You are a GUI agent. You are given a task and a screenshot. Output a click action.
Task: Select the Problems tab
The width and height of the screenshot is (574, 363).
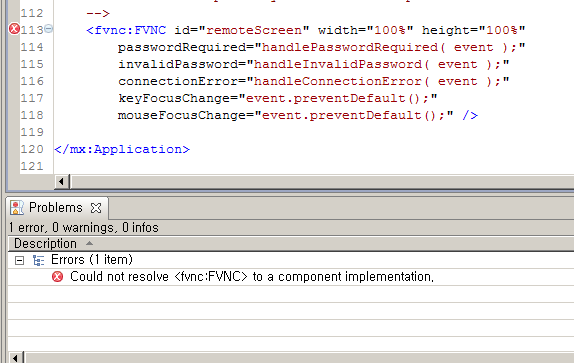pyautogui.click(x=56, y=207)
